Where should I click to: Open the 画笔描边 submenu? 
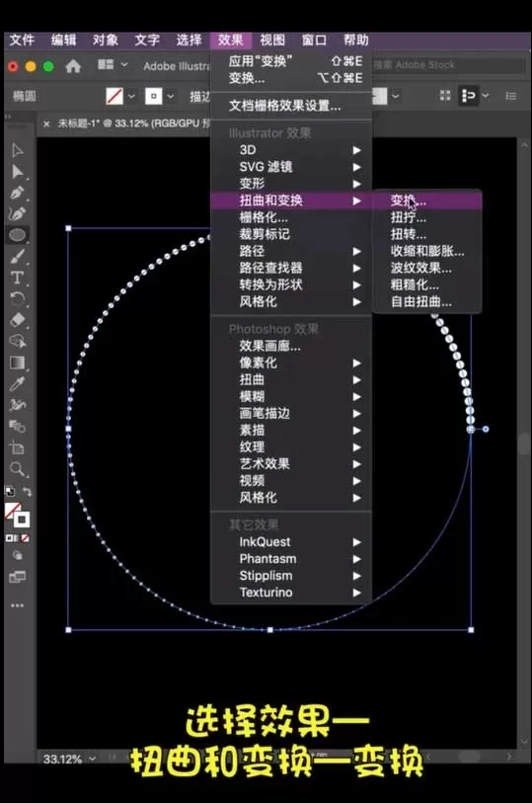pyautogui.click(x=290, y=413)
